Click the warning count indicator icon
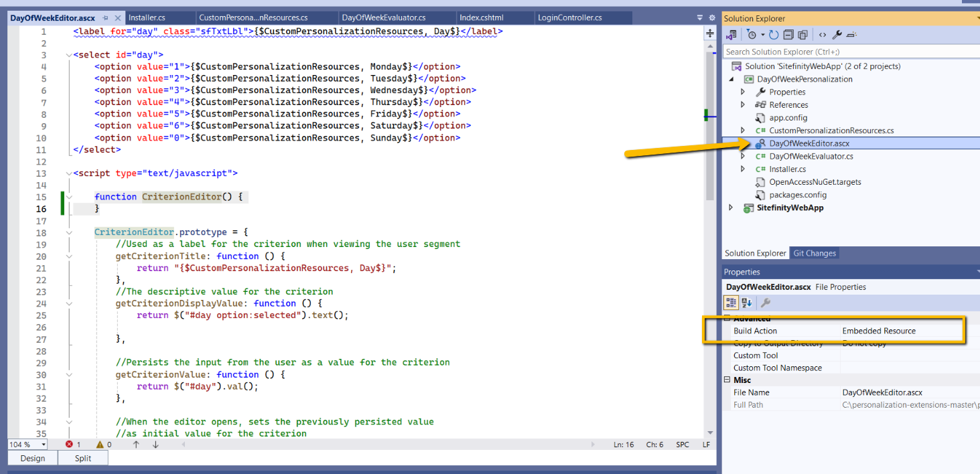 tap(100, 445)
